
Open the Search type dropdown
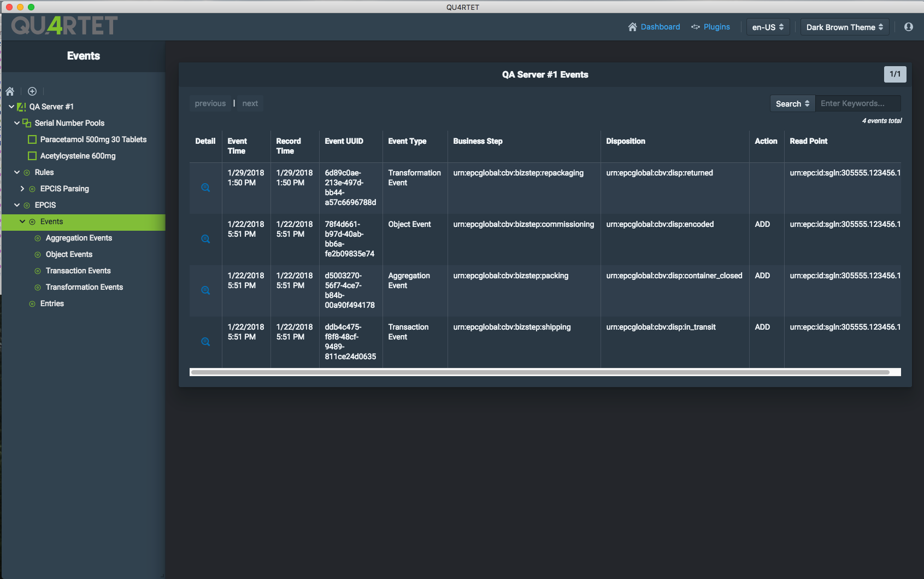pos(792,103)
